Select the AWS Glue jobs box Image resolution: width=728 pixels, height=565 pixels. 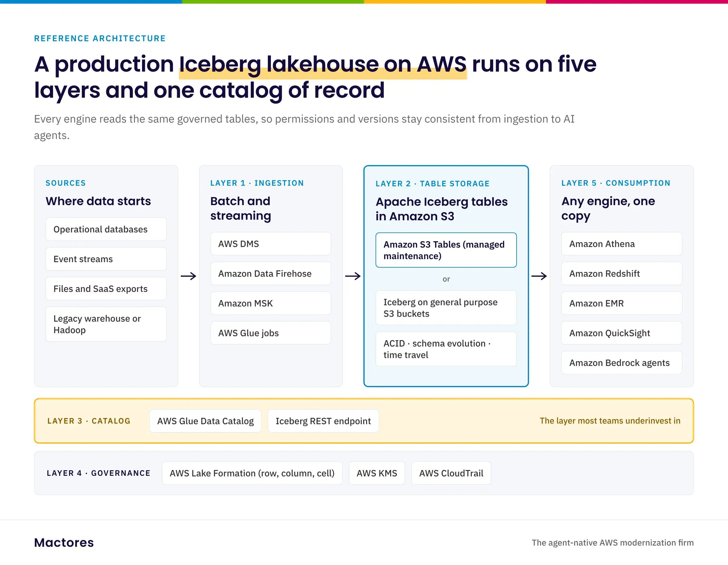click(271, 333)
